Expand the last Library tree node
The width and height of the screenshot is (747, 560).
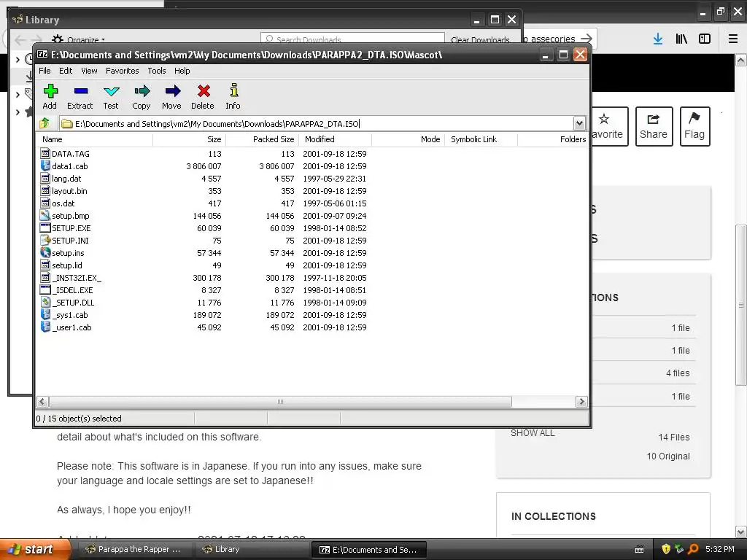[18, 112]
